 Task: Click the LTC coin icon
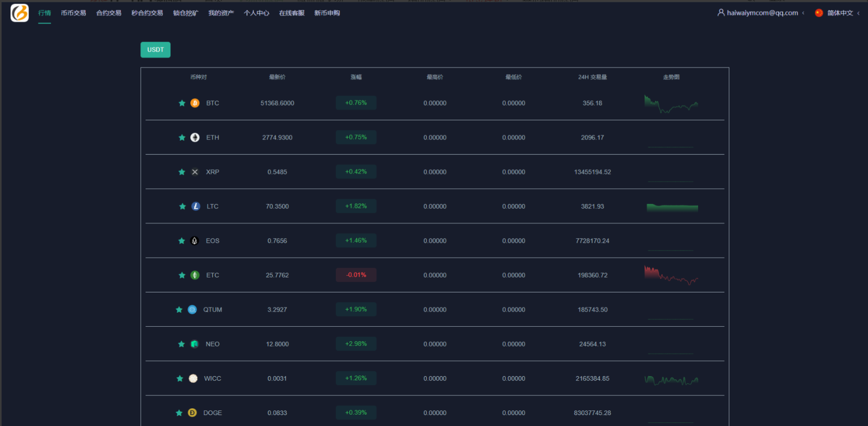(196, 206)
